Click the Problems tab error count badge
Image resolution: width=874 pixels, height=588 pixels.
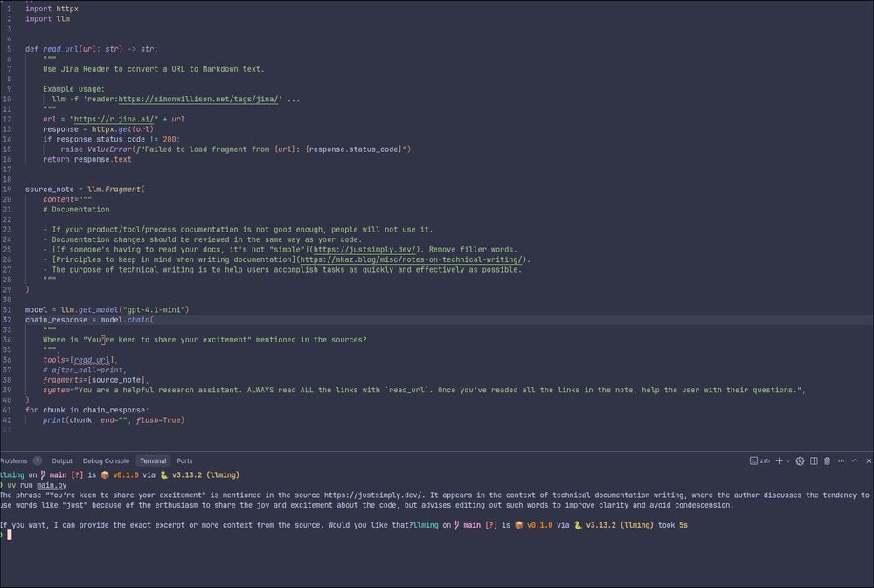tap(37, 460)
